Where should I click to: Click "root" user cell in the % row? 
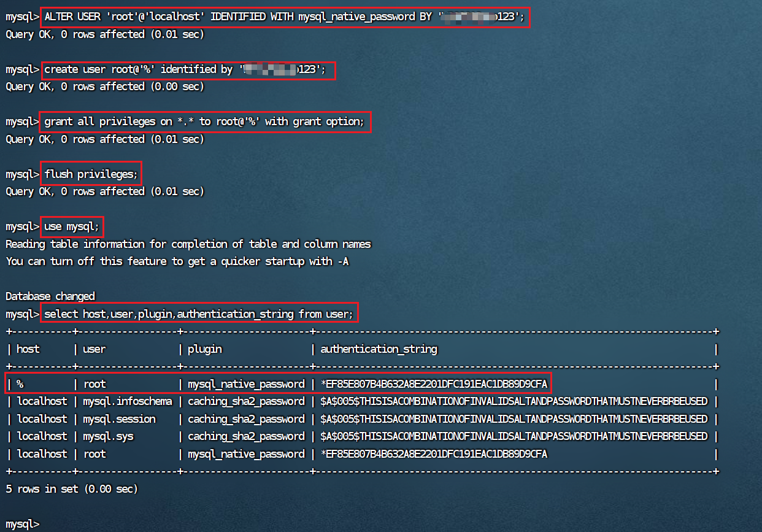[94, 384]
